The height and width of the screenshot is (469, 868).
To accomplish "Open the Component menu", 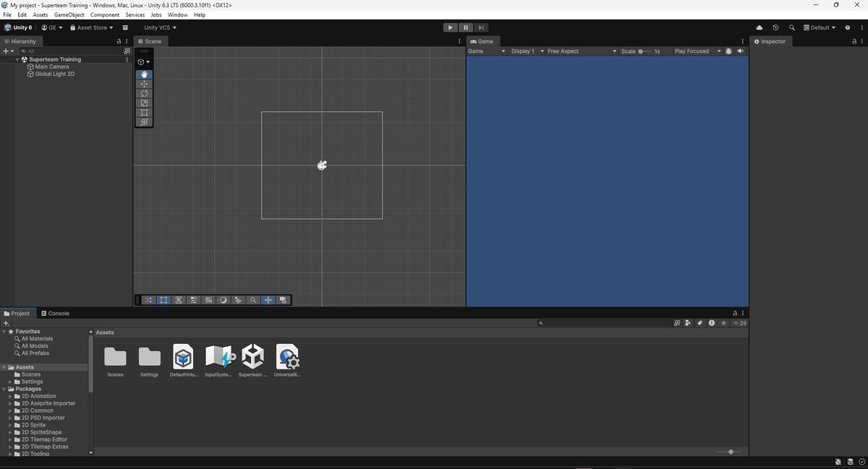I will (105, 14).
